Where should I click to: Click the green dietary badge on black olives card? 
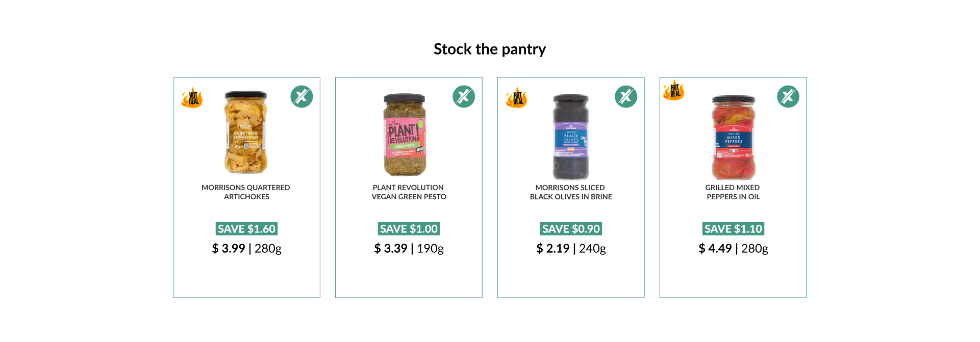point(626,96)
